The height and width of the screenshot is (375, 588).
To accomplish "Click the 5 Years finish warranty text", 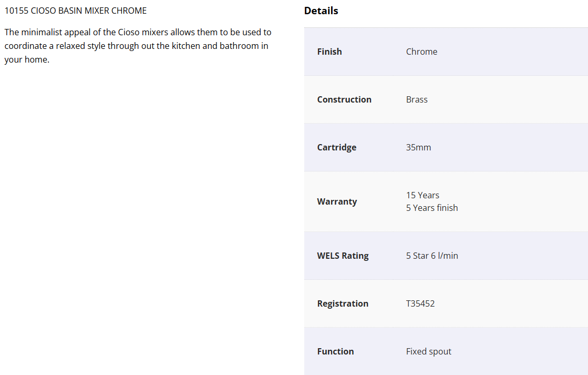I will pyautogui.click(x=432, y=208).
